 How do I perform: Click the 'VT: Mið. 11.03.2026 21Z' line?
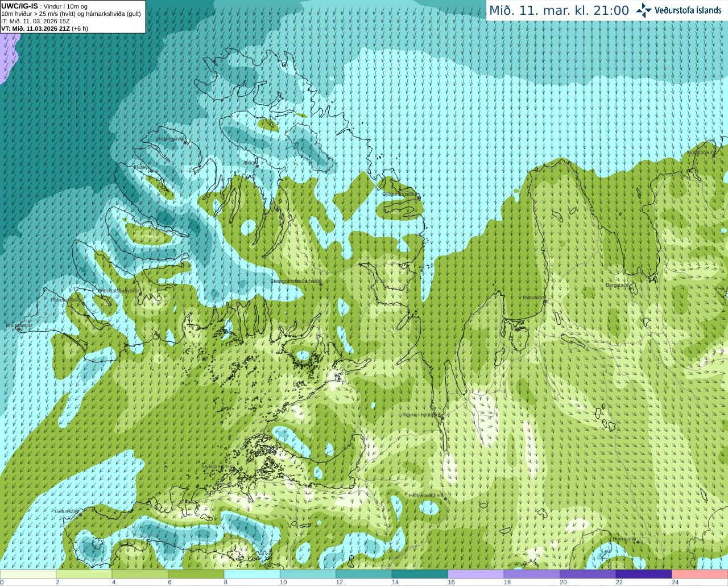click(x=35, y=28)
